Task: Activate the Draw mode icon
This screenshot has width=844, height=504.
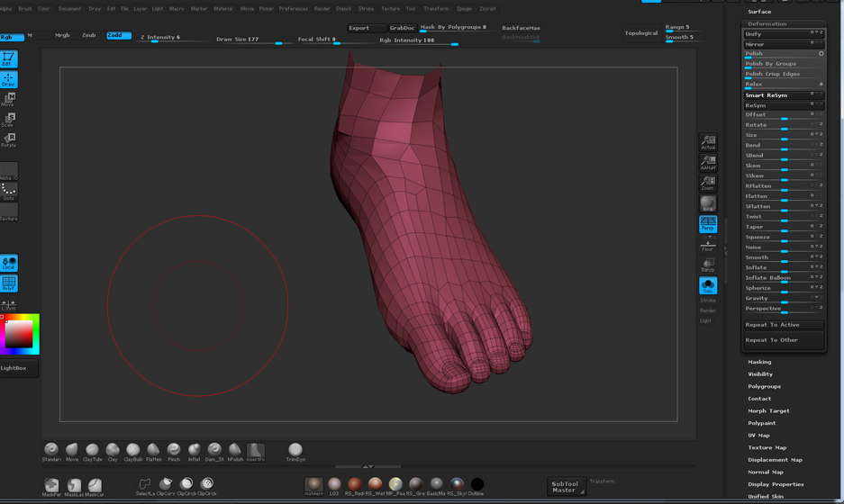Action: [x=9, y=79]
